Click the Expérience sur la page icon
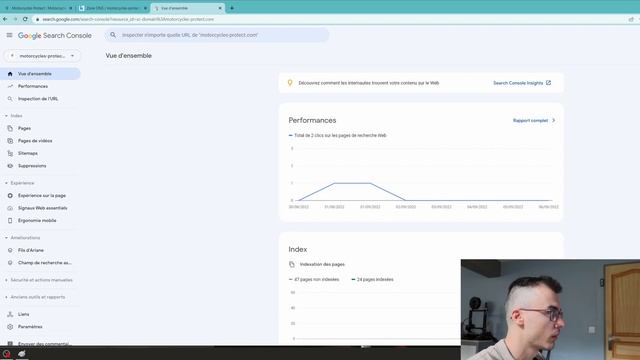The image size is (640, 360). tap(10, 196)
